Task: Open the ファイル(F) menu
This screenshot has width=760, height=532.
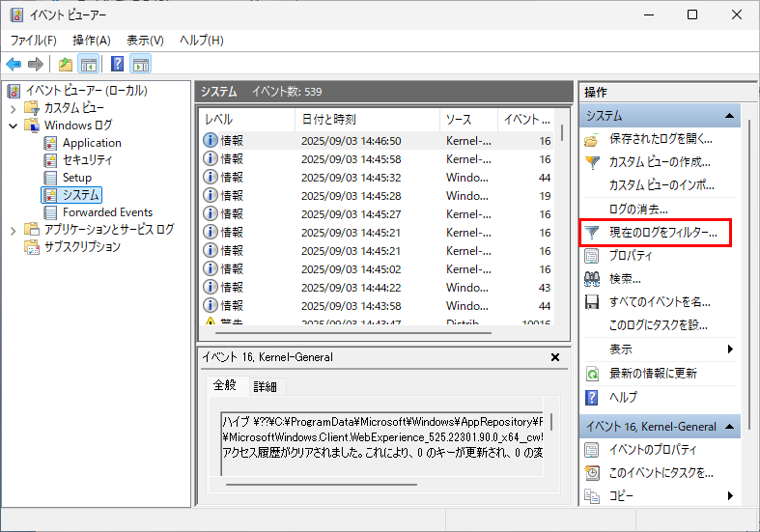Action: (34, 41)
